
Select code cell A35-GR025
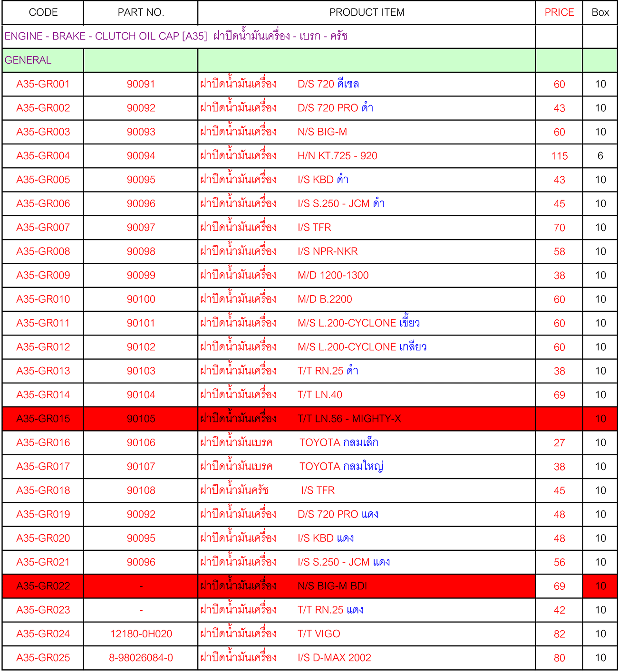[43, 658]
